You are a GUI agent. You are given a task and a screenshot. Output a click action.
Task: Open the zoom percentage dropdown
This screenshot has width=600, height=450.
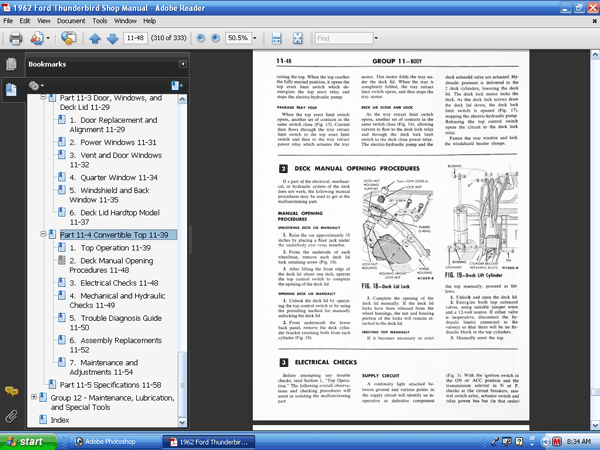point(255,38)
